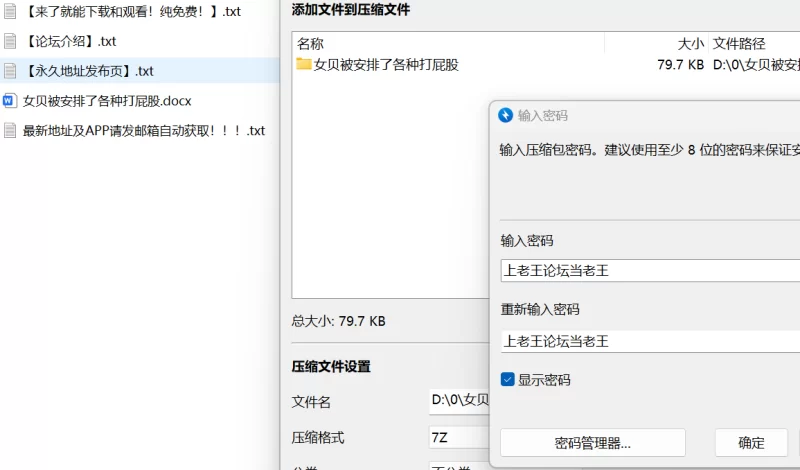The width and height of the screenshot is (800, 470).
Task: Click text icon of 最新地址及APP file
Action: (10, 131)
